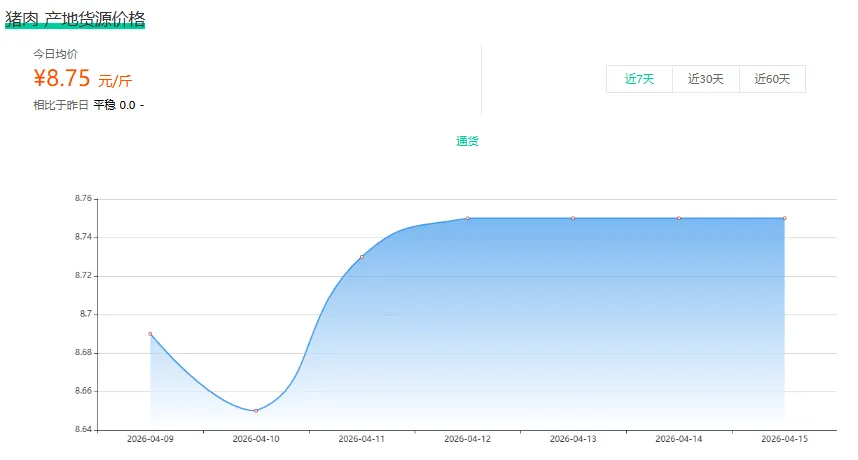Select the 2026-04-10 lowest data point

pyautogui.click(x=256, y=410)
